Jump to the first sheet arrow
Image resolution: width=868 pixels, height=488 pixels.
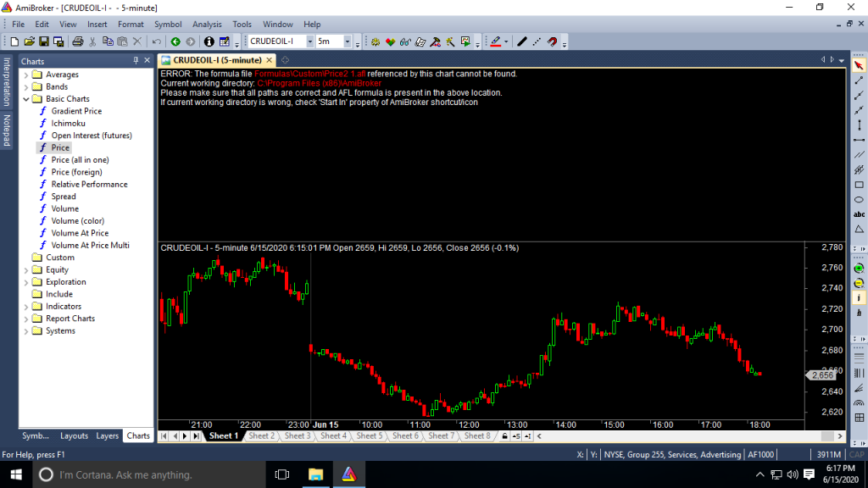click(164, 436)
